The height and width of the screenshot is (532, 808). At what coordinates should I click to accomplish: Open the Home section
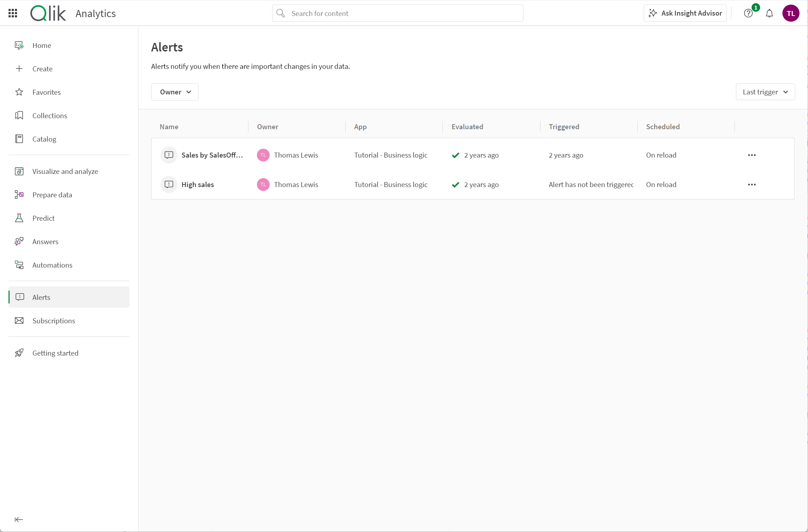42,45
